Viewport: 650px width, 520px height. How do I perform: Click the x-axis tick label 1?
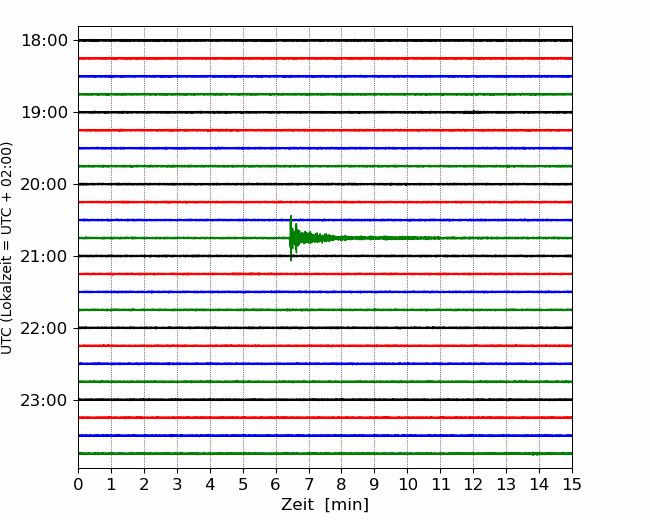coord(111,484)
